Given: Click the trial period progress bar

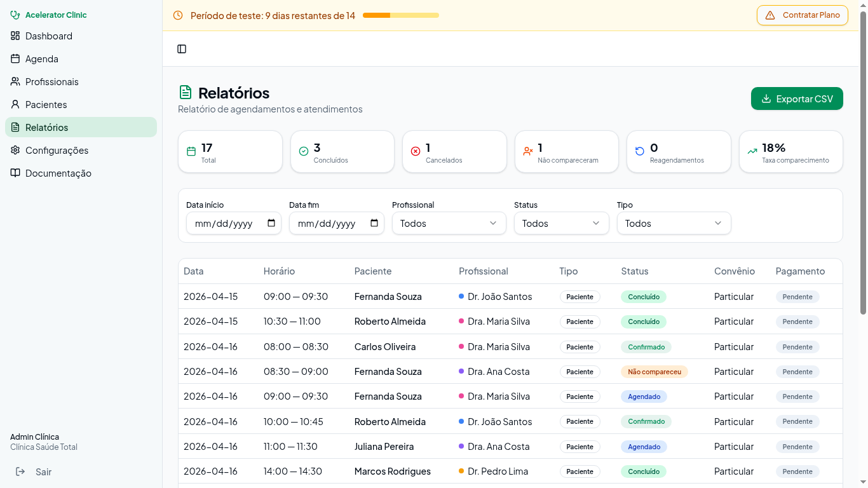Looking at the screenshot, I should point(400,15).
